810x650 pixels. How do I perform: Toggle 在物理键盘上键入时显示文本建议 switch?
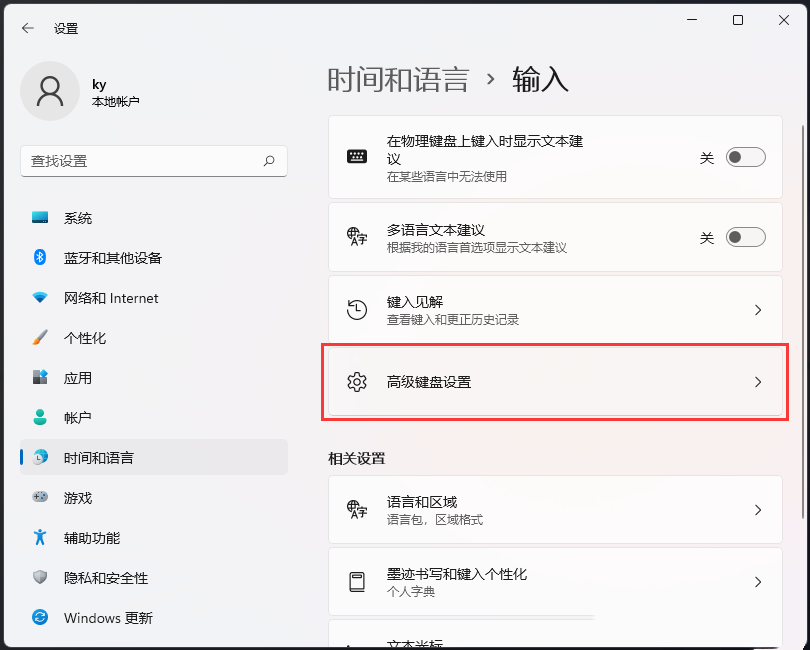point(745,157)
